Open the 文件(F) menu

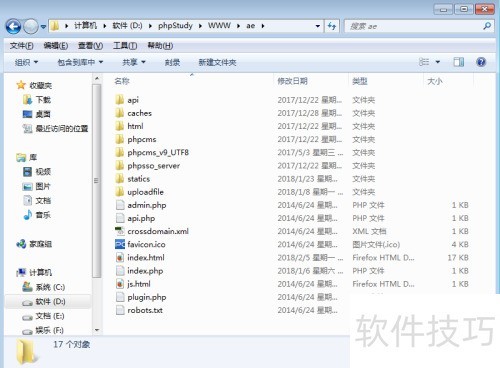click(x=22, y=46)
